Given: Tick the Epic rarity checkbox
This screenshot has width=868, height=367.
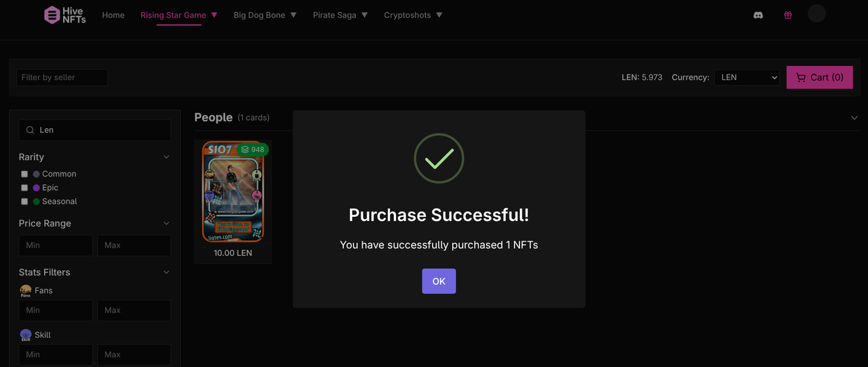Looking at the screenshot, I should (24, 188).
